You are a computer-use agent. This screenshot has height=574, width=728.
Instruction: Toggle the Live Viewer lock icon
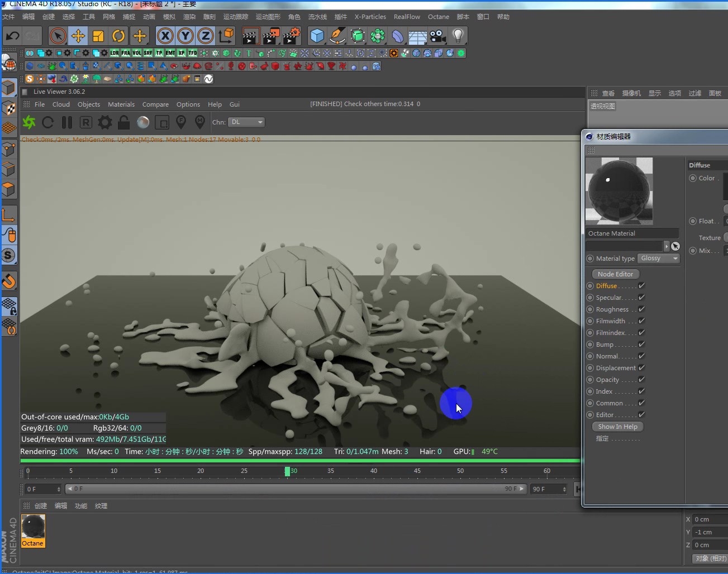[x=123, y=122]
